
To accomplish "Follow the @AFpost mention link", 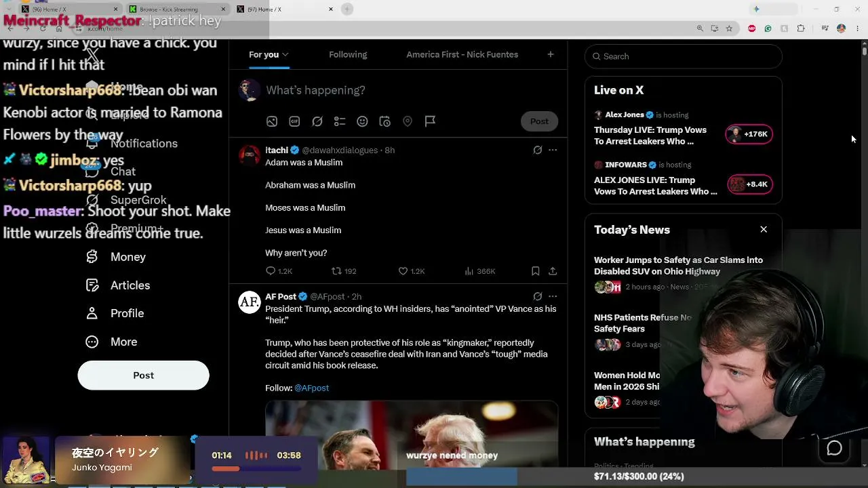I will (x=311, y=388).
